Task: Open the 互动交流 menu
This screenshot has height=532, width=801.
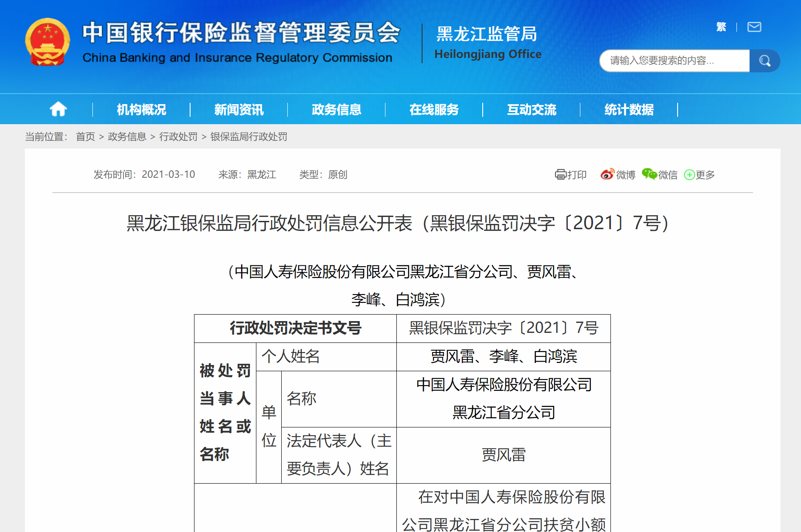Action: pyautogui.click(x=532, y=110)
